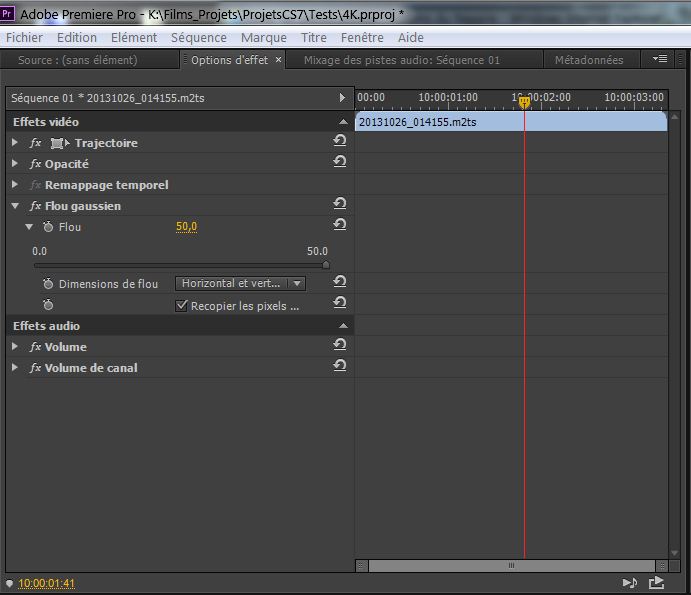Click the Flou value 50,0
The height and width of the screenshot is (595, 691).
[186, 227]
